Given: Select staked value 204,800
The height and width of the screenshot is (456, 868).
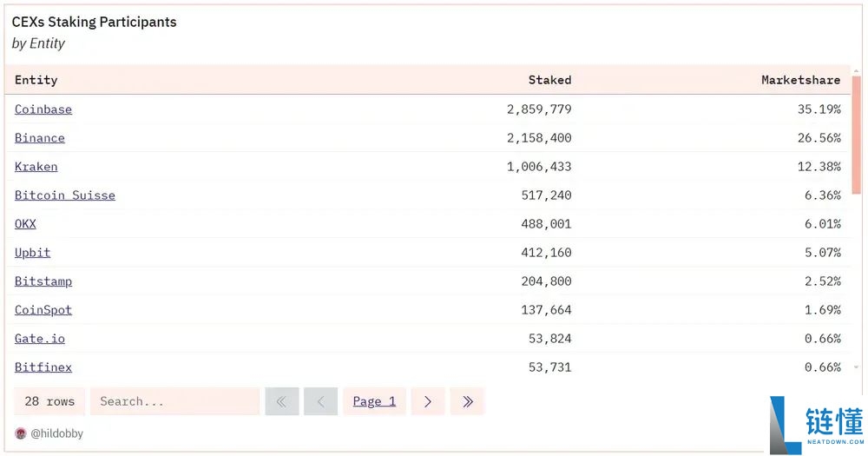Looking at the screenshot, I should click(546, 281).
